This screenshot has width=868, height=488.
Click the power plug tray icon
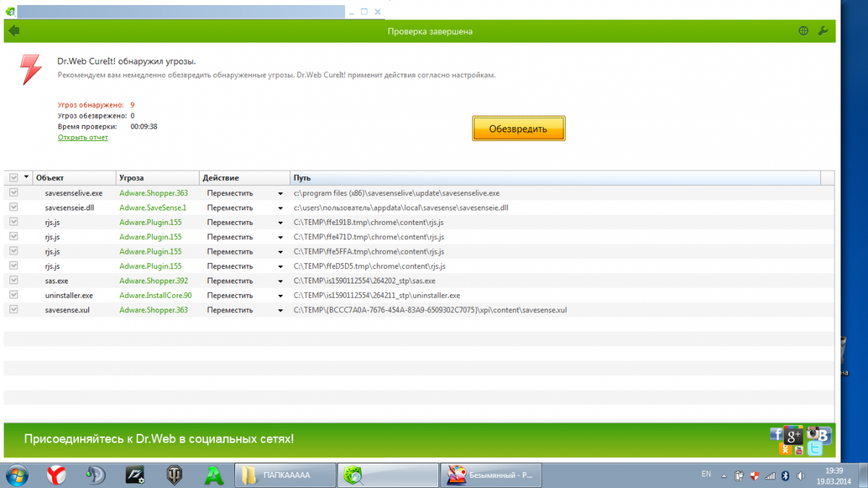739,476
